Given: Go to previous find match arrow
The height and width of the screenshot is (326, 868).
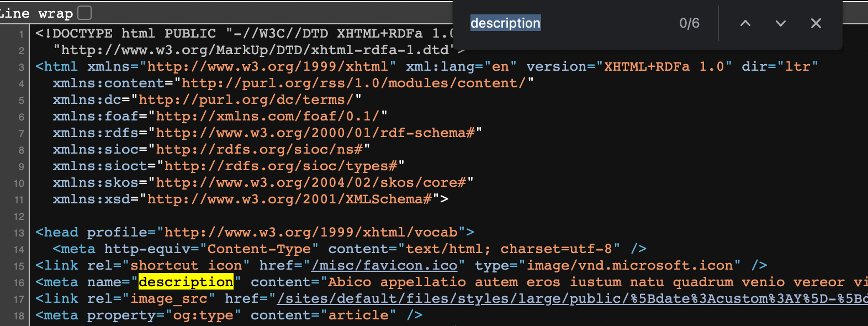Looking at the screenshot, I should pos(745,23).
